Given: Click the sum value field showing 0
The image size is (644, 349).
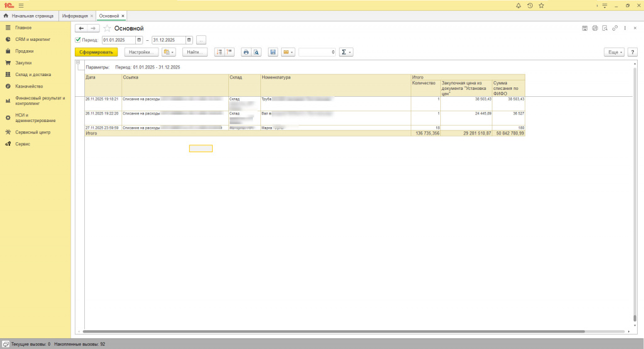Looking at the screenshot, I should click(317, 52).
